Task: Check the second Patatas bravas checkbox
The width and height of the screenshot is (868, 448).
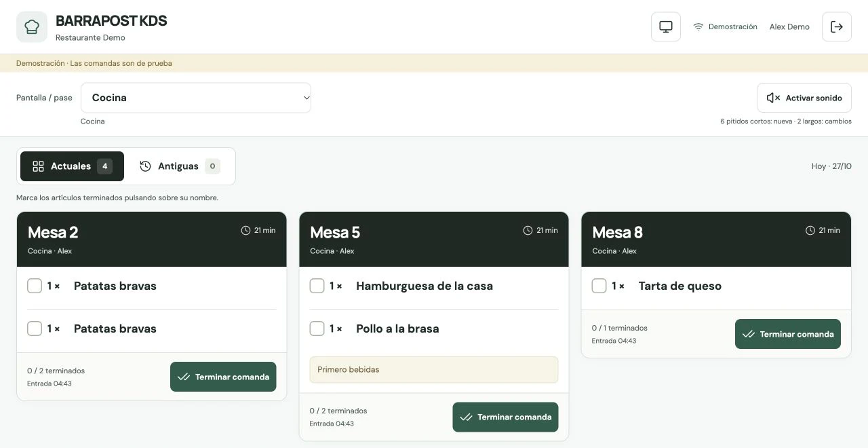Action: tap(35, 329)
